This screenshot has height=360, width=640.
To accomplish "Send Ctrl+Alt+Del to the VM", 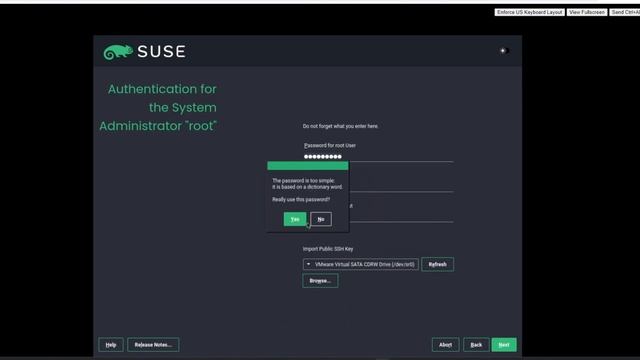I will pyautogui.click(x=625, y=12).
